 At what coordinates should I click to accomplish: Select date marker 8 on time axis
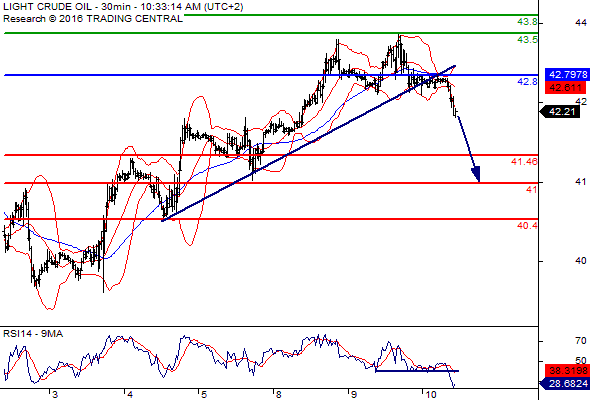tap(278, 394)
